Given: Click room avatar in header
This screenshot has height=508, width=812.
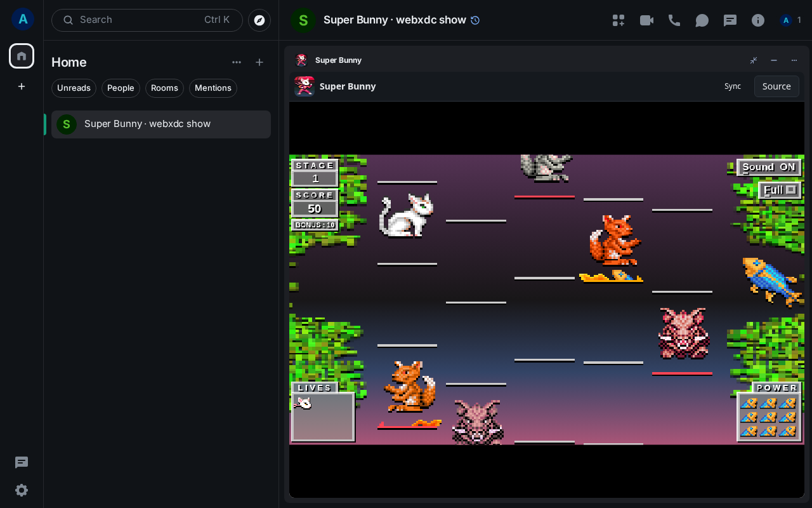Looking at the screenshot, I should (303, 20).
